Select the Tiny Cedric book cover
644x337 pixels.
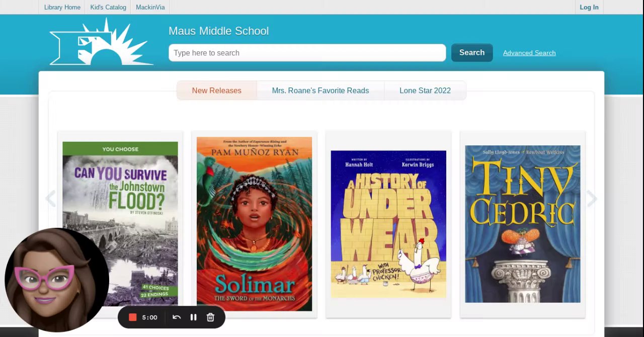tap(523, 224)
